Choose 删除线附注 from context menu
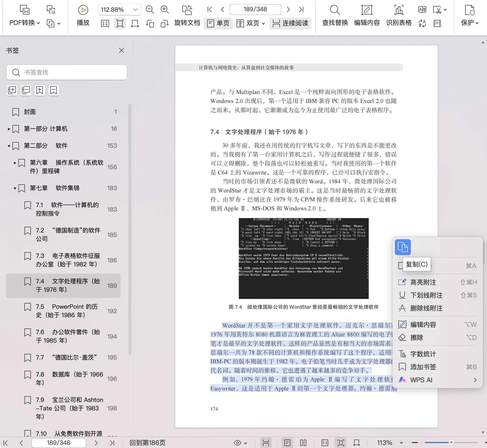487x448 pixels. tap(438, 308)
